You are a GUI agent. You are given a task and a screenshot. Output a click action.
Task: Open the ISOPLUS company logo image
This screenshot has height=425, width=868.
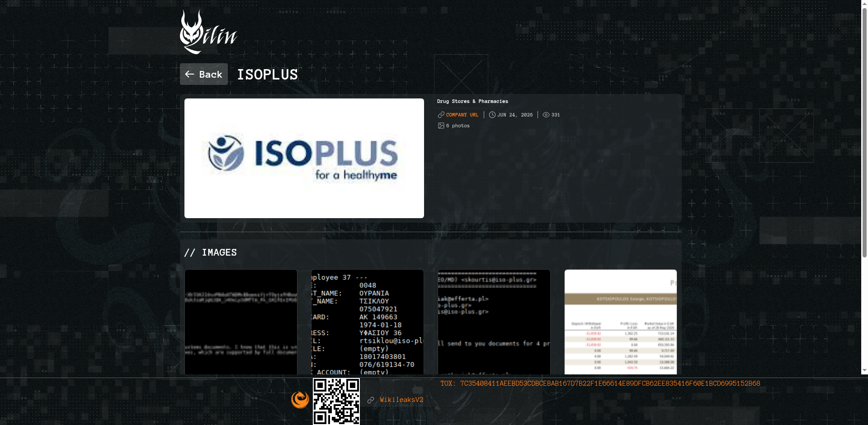click(x=304, y=158)
